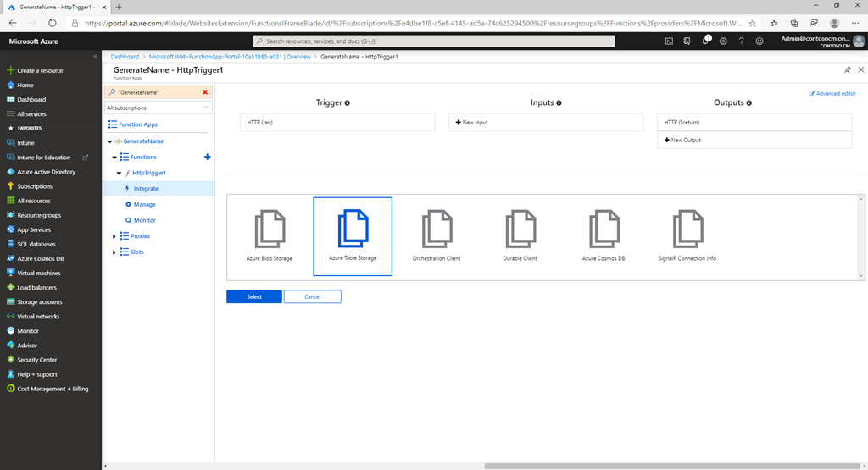
Task: Click the plus icon to add function
Action: click(208, 157)
